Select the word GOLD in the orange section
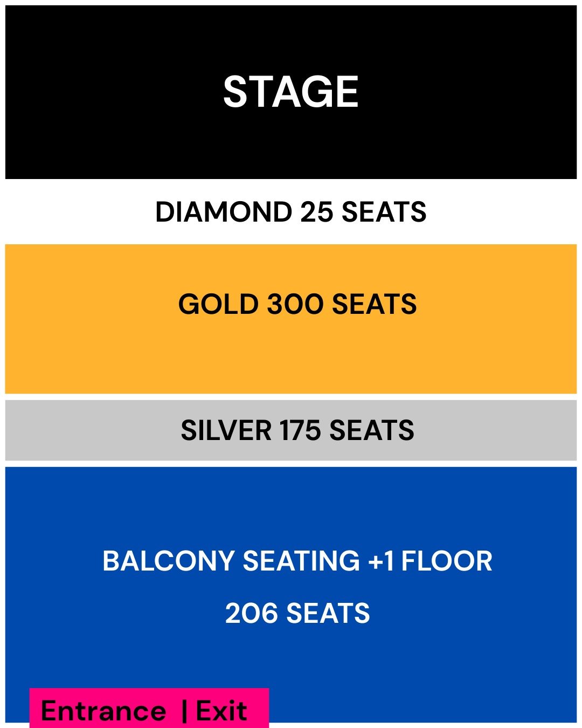 218,304
